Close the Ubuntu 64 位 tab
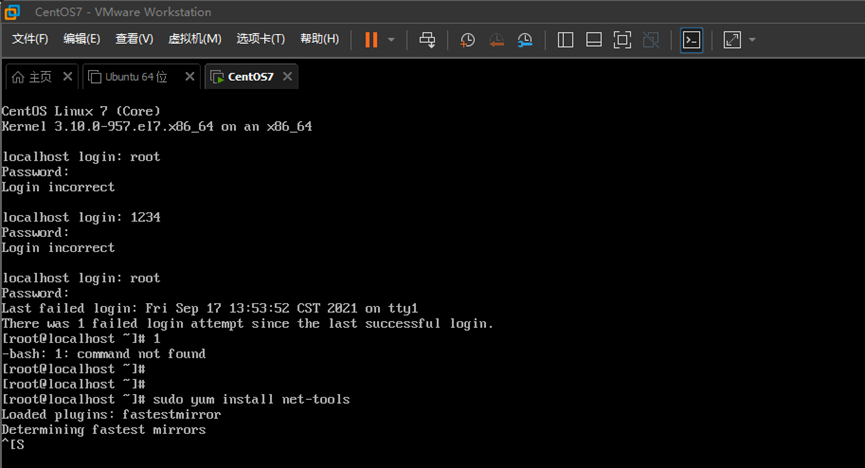865x468 pixels. tap(190, 76)
